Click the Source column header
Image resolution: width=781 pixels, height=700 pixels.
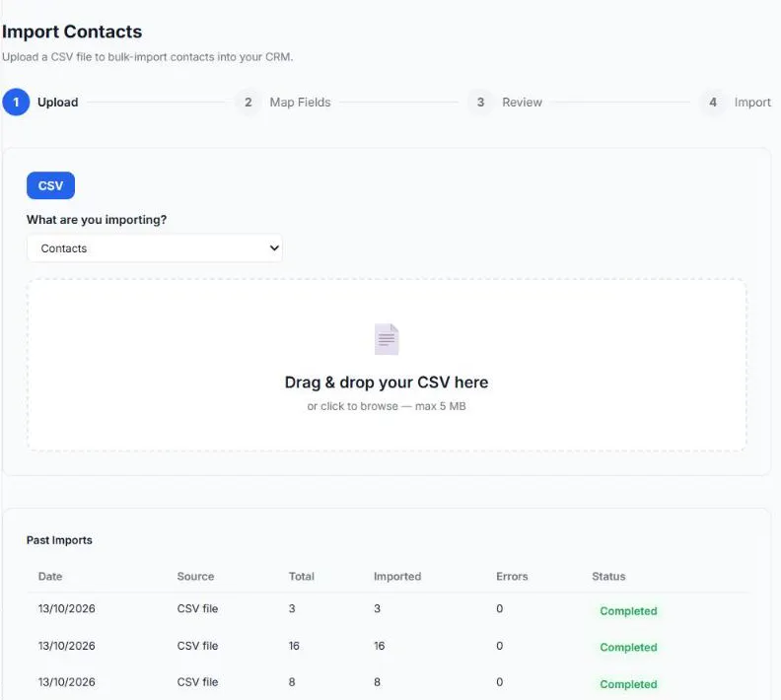[x=196, y=576]
